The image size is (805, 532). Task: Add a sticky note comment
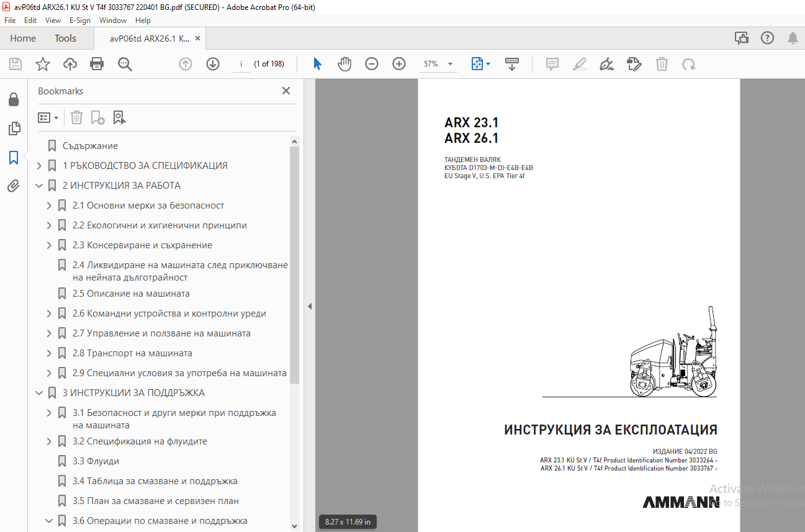click(x=552, y=64)
